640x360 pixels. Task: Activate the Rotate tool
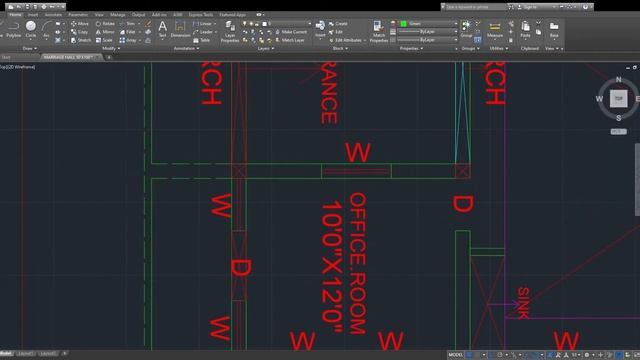point(105,24)
